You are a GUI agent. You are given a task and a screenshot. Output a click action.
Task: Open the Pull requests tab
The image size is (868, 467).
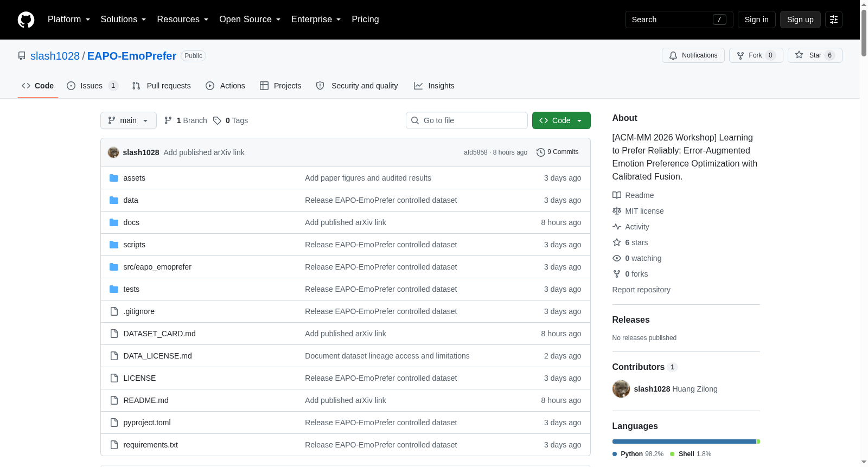click(x=162, y=86)
